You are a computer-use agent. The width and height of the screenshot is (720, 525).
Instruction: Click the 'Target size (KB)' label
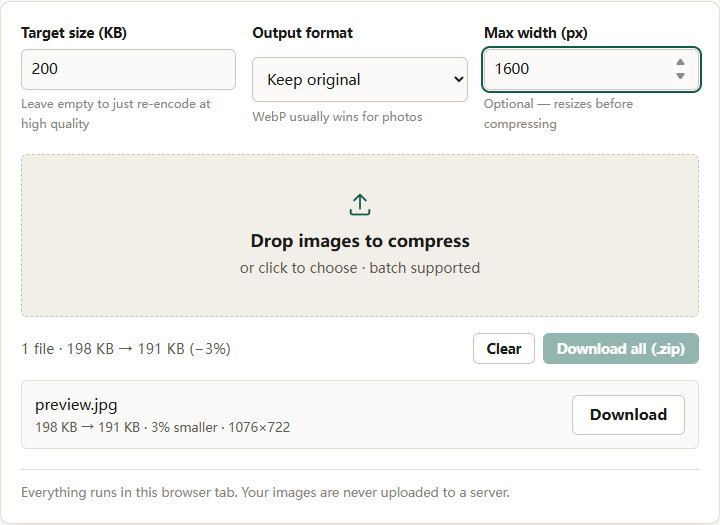coord(74,33)
